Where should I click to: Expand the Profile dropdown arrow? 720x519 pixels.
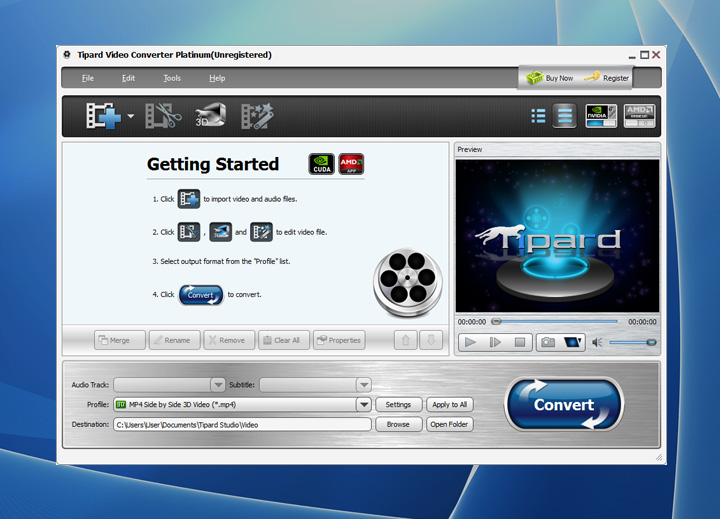(364, 405)
